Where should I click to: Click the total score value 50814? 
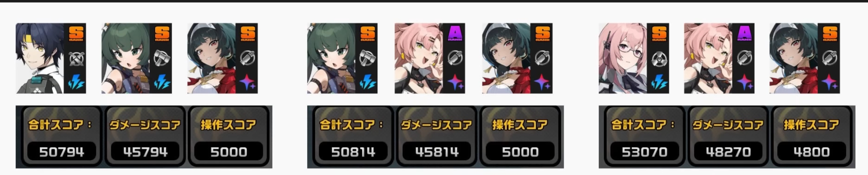(x=353, y=152)
